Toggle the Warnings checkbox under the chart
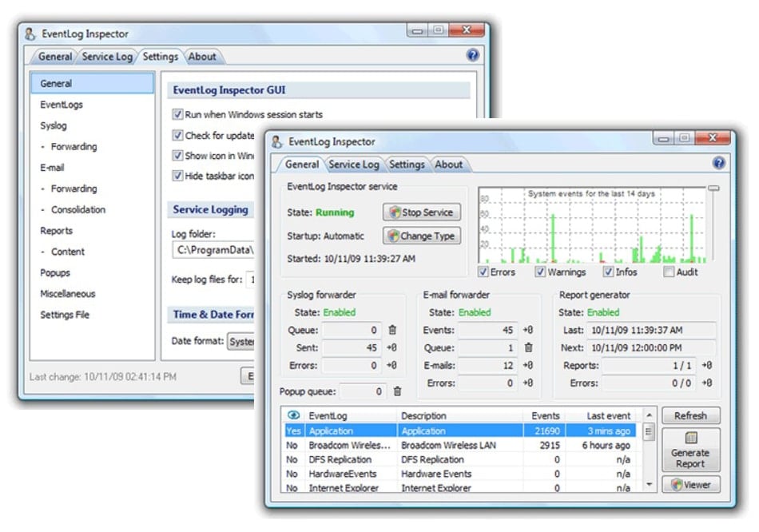759x532 pixels. tap(540, 272)
